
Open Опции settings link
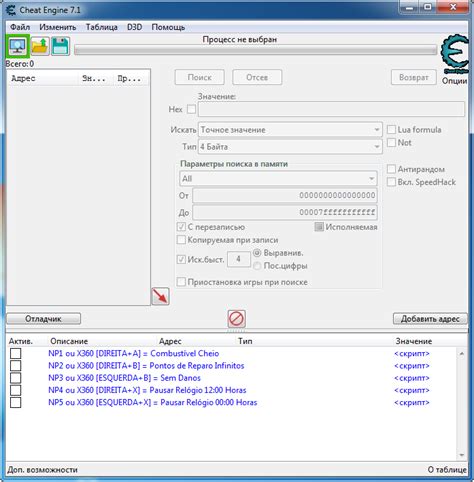(454, 81)
